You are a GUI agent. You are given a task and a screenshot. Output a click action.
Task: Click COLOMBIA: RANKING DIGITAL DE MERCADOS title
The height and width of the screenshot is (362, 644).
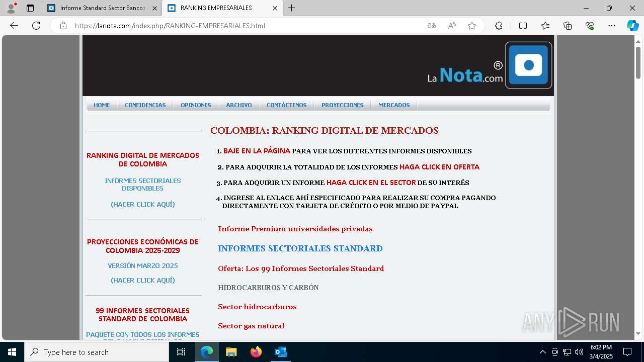pos(325,131)
